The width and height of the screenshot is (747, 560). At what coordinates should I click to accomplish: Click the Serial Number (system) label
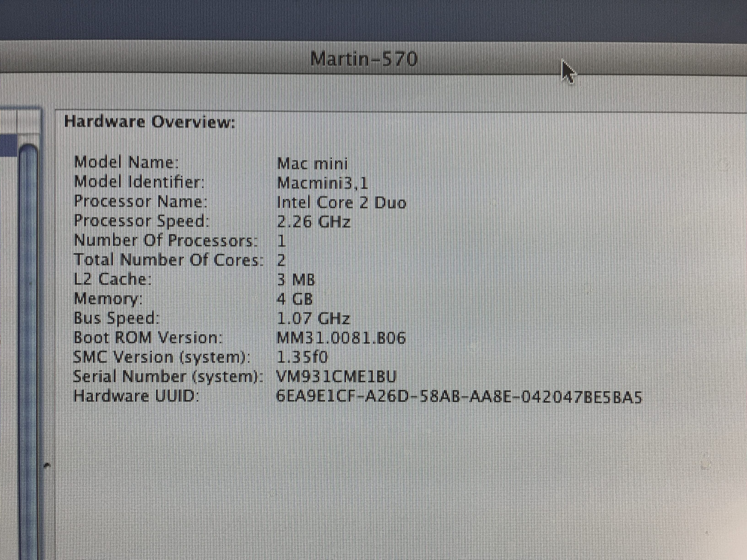coord(168,377)
